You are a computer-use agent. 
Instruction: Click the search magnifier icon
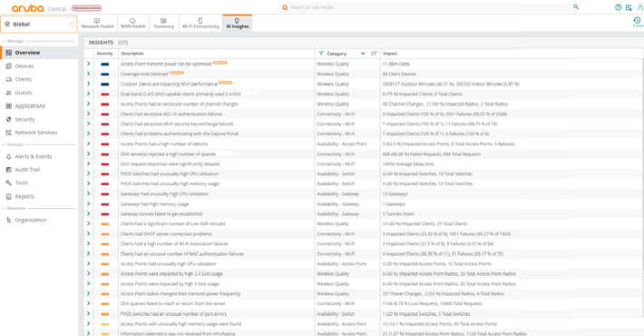[x=576, y=7]
